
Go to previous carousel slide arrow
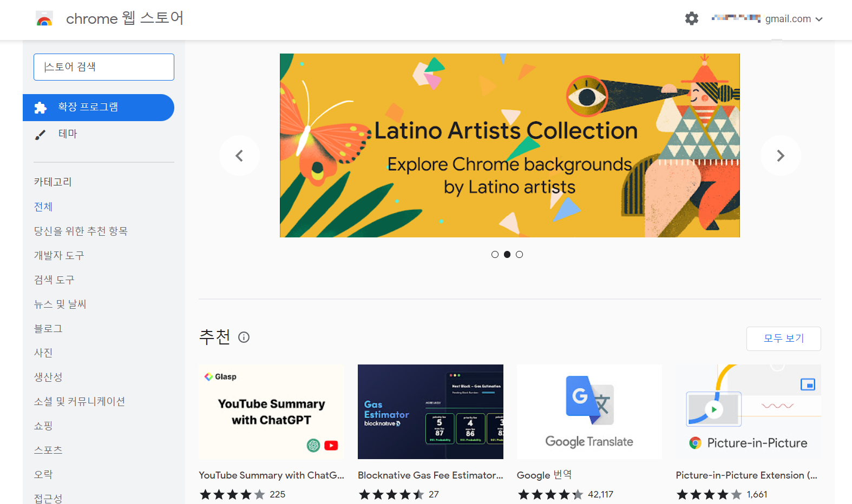[239, 156]
